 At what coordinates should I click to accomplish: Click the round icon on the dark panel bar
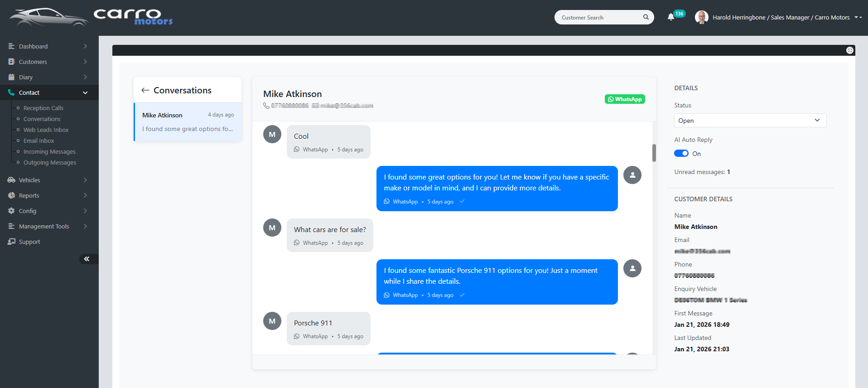pos(850,50)
